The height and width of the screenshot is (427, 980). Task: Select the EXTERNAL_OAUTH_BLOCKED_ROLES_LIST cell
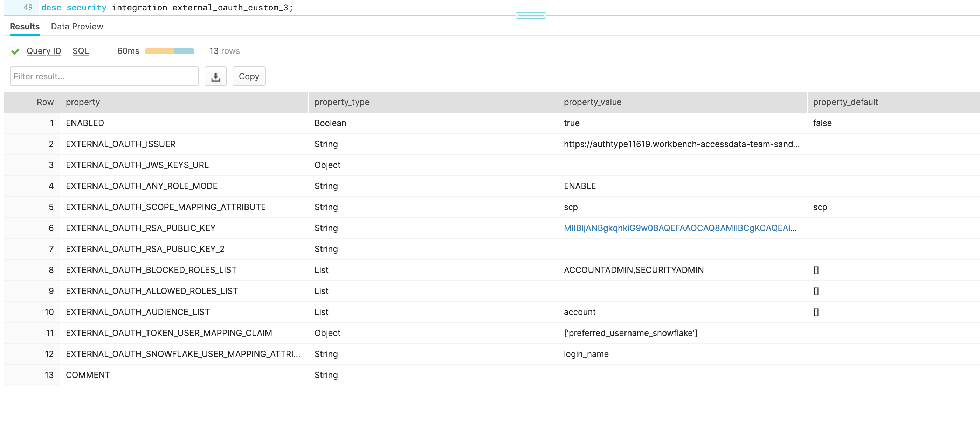point(184,270)
